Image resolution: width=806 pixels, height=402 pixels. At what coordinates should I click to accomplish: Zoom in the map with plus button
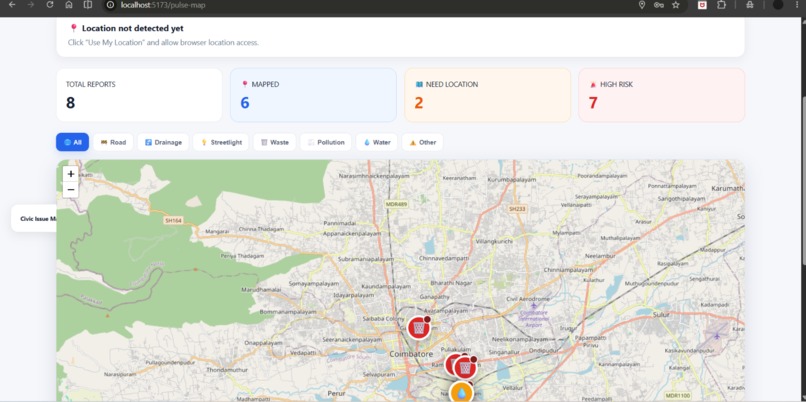click(x=71, y=174)
